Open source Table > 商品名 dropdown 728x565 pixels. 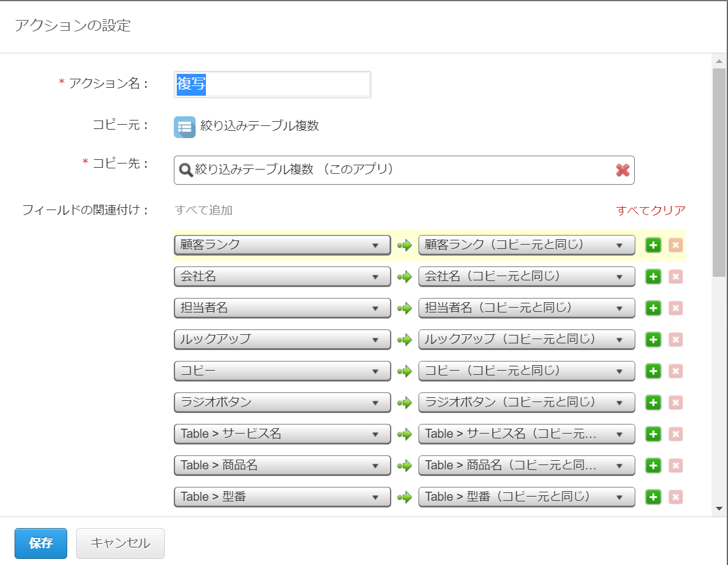[282, 466]
